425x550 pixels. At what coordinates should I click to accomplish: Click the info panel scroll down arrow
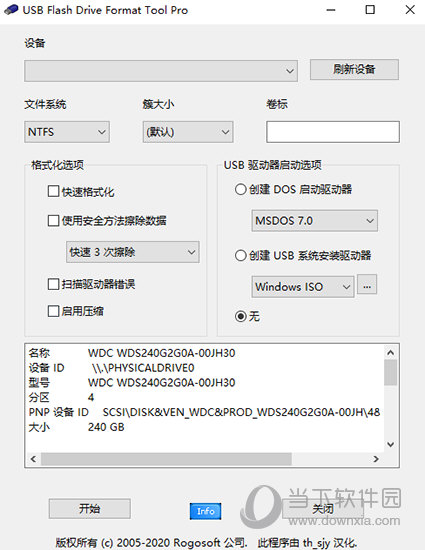(x=391, y=445)
